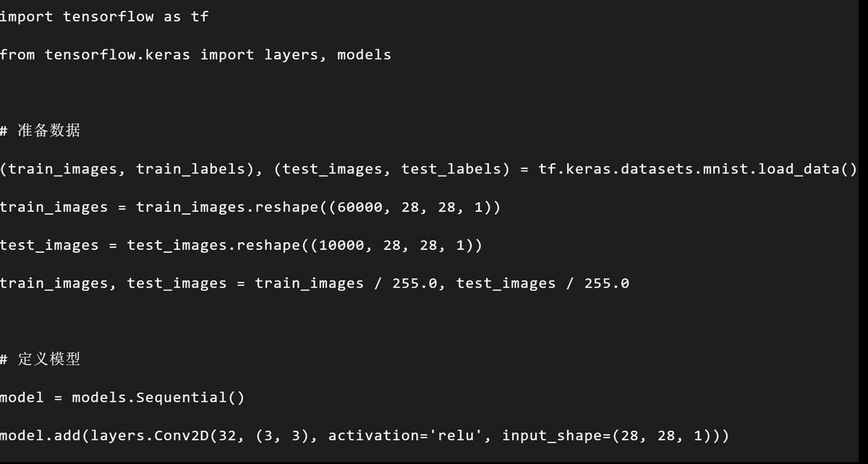Click 'layers.Conv2D' in the last line

tap(150, 436)
